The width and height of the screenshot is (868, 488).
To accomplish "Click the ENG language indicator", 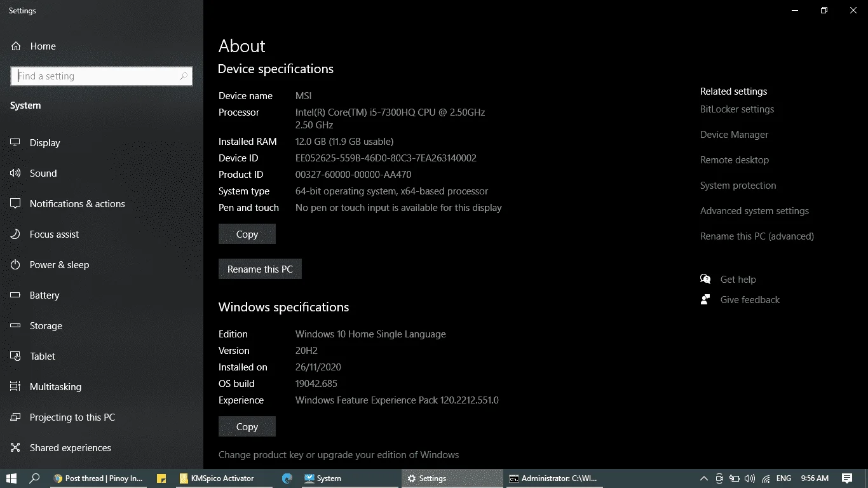I will 783,478.
